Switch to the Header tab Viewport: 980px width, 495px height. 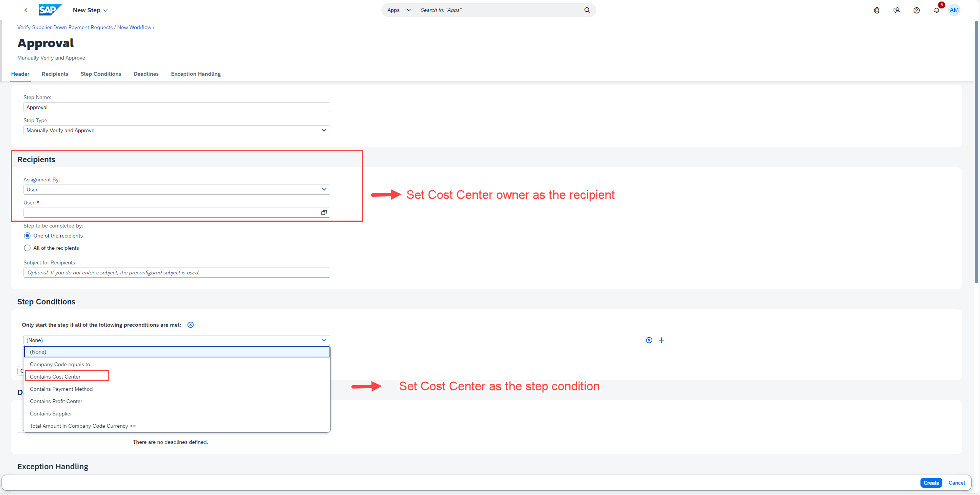click(20, 74)
